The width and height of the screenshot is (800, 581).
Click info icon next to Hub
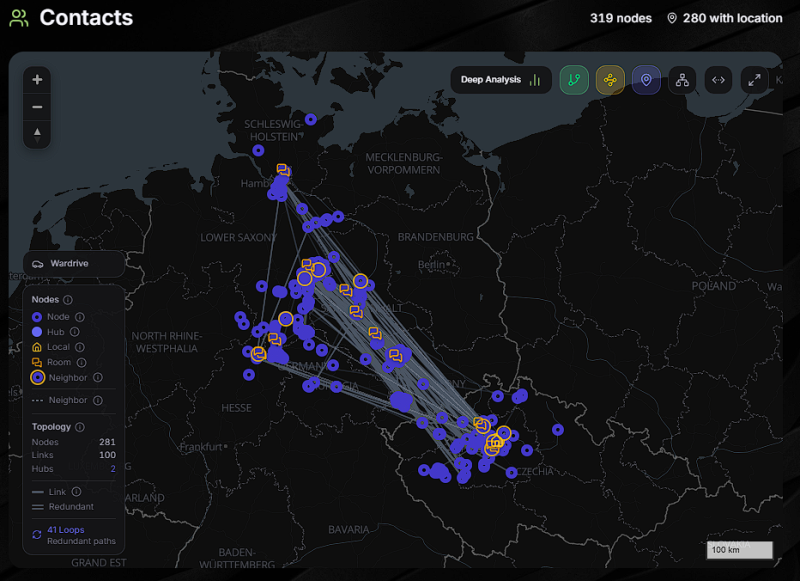pos(75,332)
